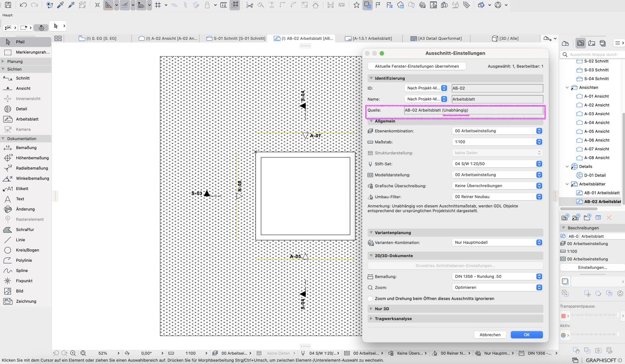Click the dialog Name field Arbeitsblatt
The image size is (625, 364).
click(497, 99)
